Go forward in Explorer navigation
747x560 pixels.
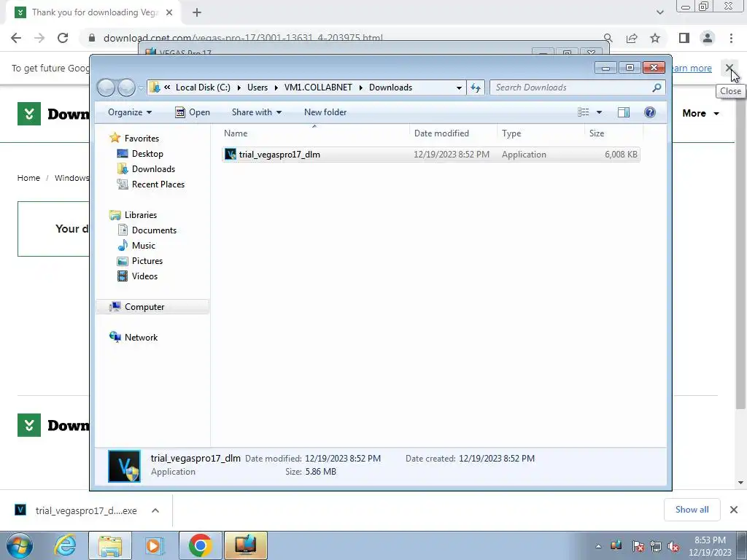tap(126, 87)
